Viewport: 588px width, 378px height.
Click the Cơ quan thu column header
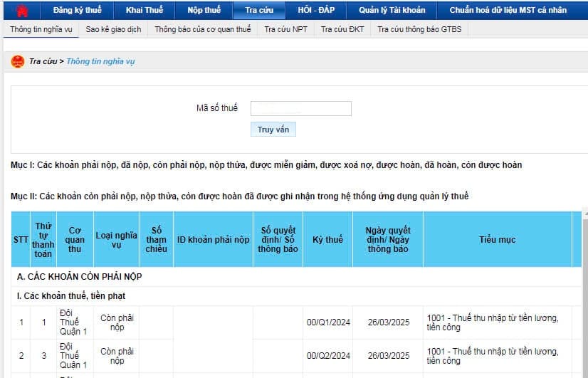click(75, 240)
